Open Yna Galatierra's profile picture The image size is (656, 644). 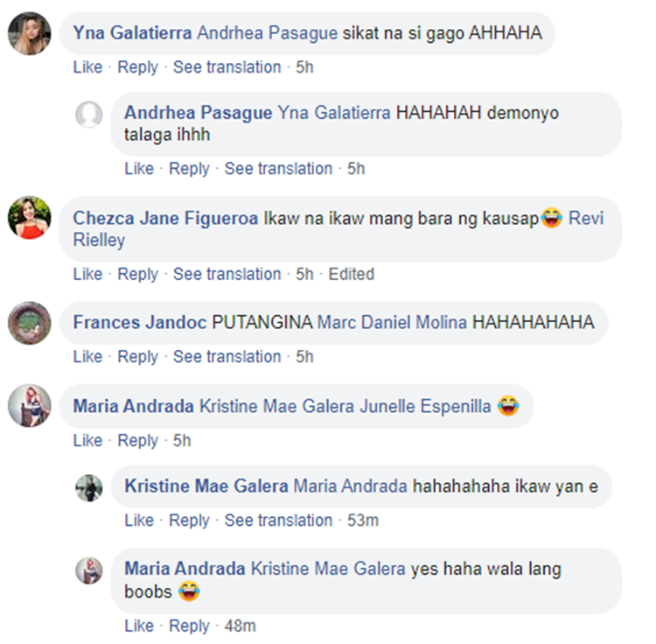(29, 33)
